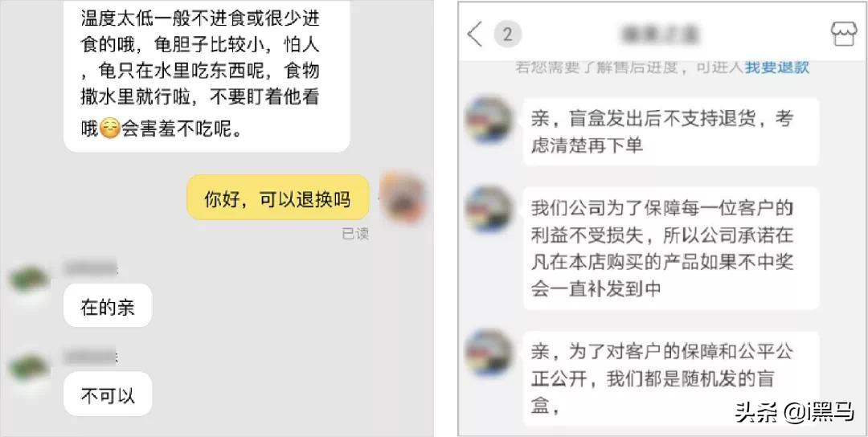Select the turtle feeding advice message
Image resolution: width=868 pixels, height=437 pixels.
207,74
